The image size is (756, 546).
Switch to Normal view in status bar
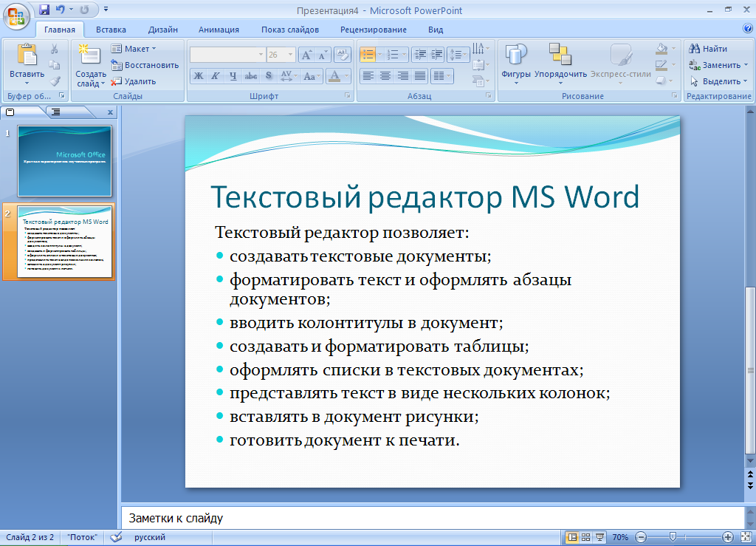point(572,537)
